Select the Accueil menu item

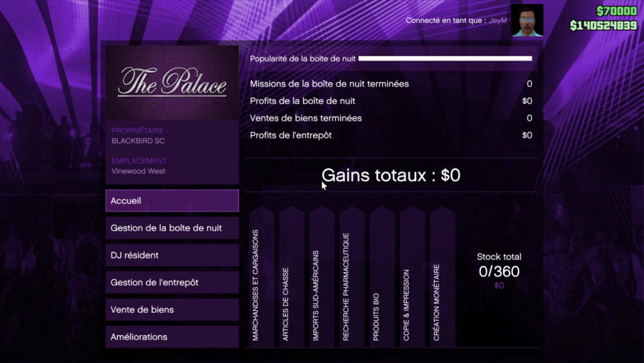172,201
